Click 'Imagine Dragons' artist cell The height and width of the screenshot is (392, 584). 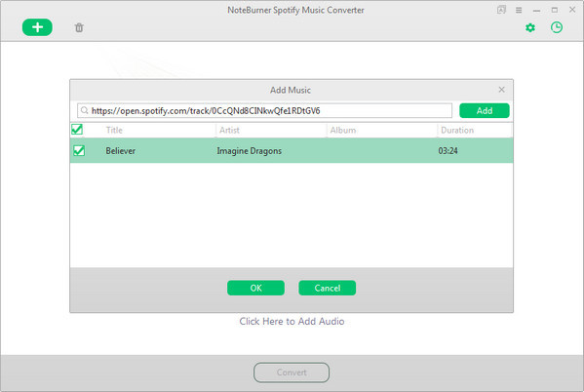[250, 151]
